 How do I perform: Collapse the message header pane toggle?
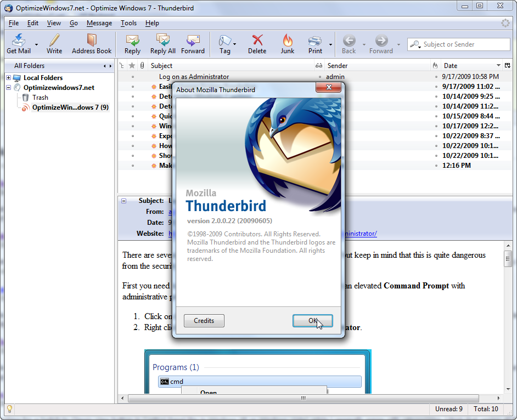[x=123, y=201]
